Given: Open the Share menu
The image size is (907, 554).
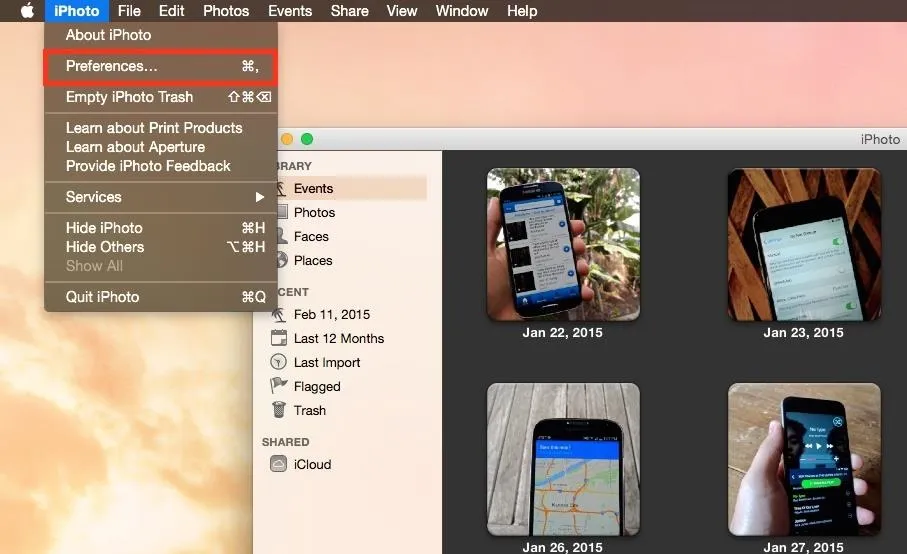Looking at the screenshot, I should pyautogui.click(x=349, y=11).
